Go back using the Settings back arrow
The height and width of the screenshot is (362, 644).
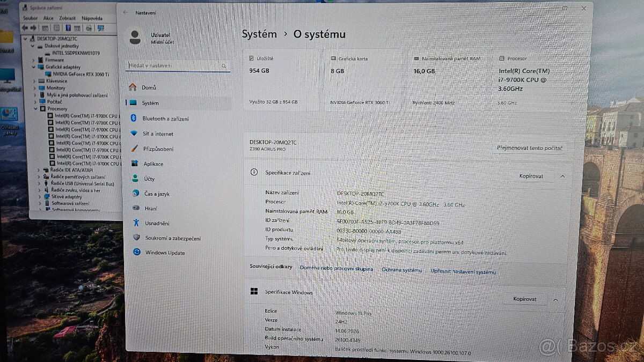coord(126,12)
